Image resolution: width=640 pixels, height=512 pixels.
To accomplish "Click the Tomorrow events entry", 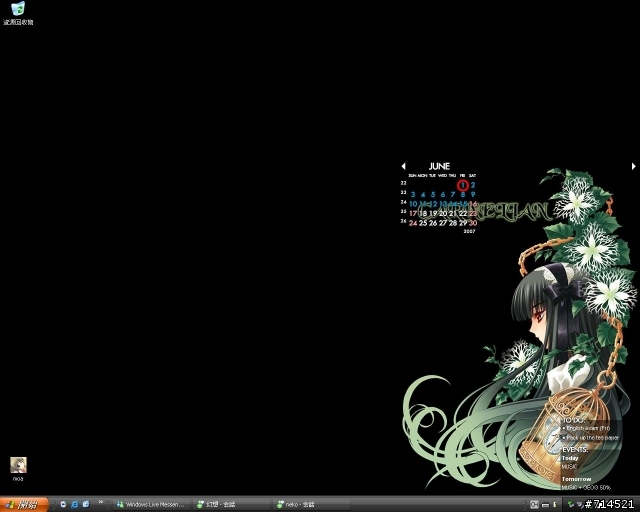I will [x=576, y=479].
